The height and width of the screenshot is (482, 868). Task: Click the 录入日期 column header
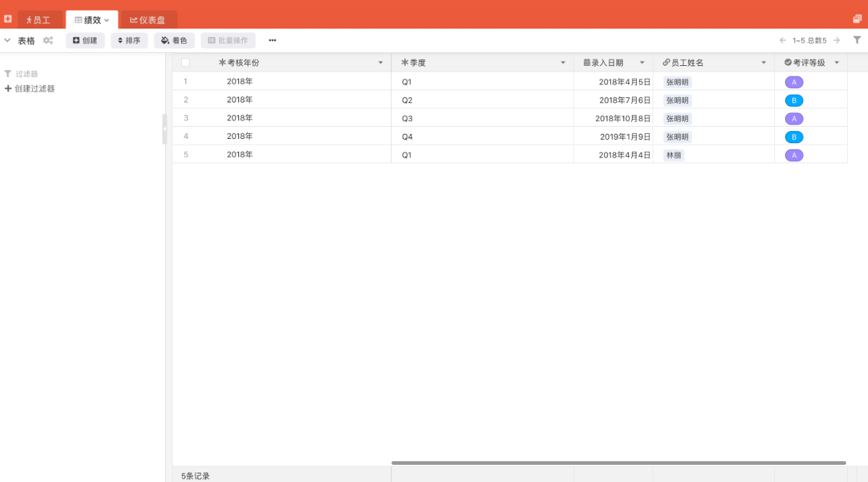(x=613, y=63)
